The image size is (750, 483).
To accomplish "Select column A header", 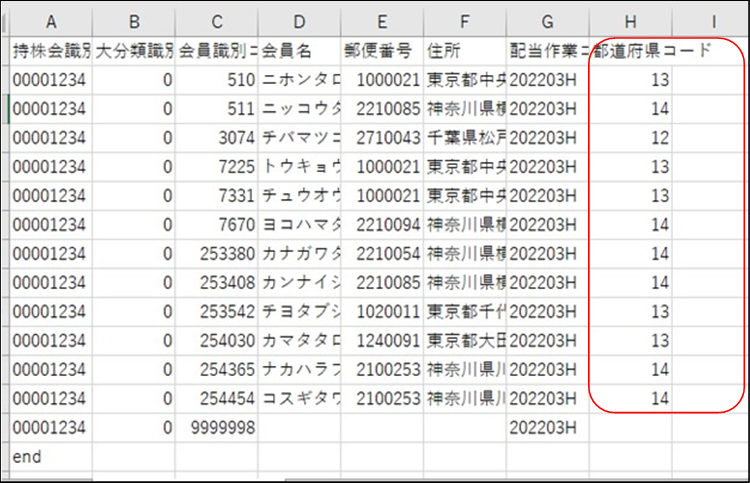I will (51, 22).
